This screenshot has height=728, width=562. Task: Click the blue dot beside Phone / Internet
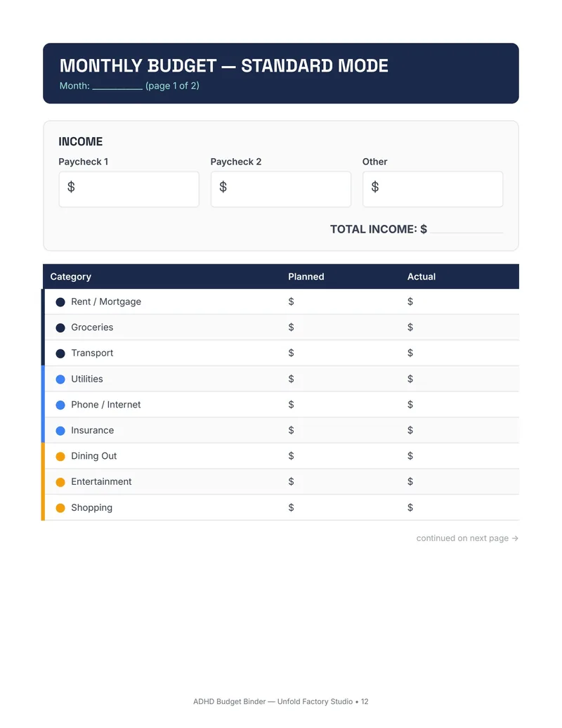[60, 405]
